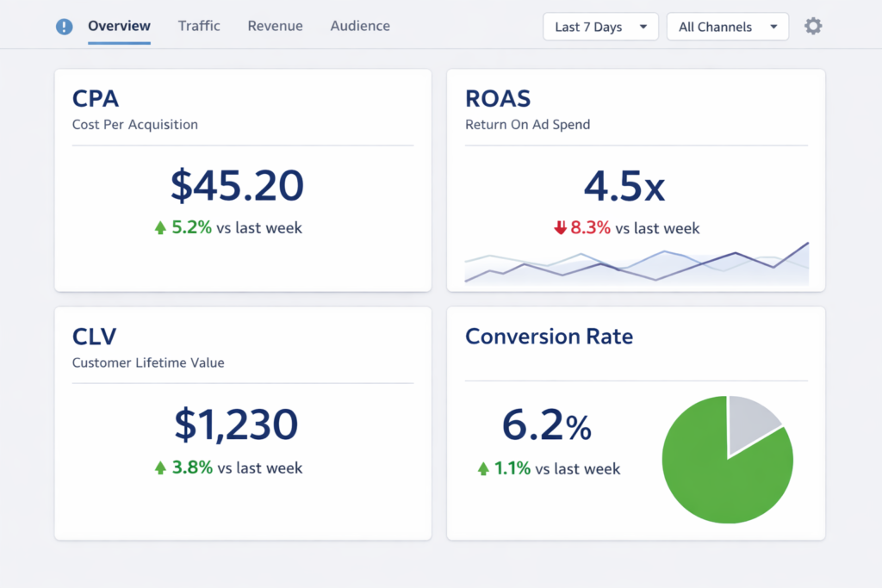Click the up arrow beside 1.1% conversion change
Image resolution: width=882 pixels, height=588 pixels.
point(484,469)
